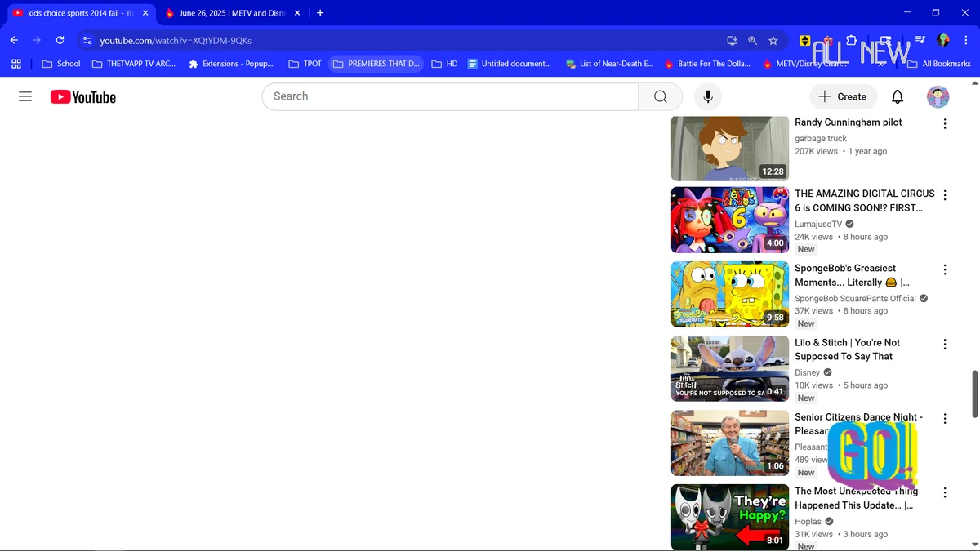This screenshot has width=980, height=552.
Task: Open options menu for SpongeBob's Greasiest Moments
Action: [945, 269]
